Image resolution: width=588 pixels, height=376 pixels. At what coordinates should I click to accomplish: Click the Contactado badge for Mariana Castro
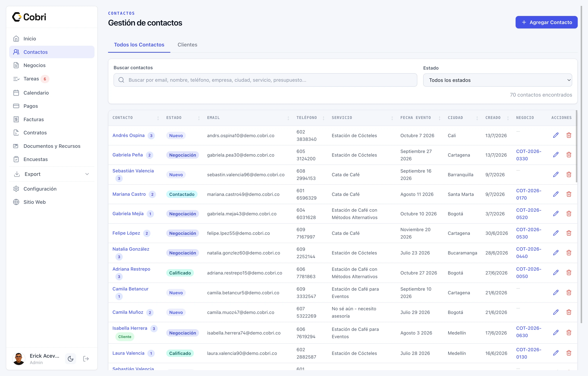point(182,194)
